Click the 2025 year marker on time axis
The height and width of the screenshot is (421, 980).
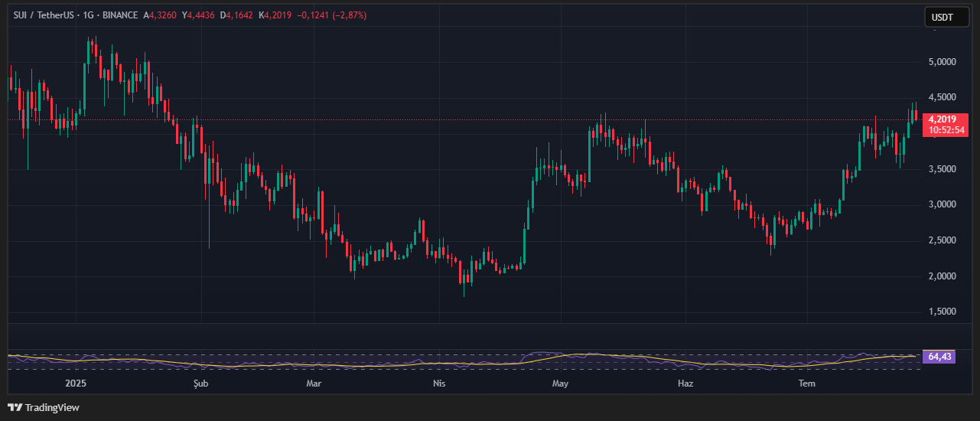coord(77,383)
